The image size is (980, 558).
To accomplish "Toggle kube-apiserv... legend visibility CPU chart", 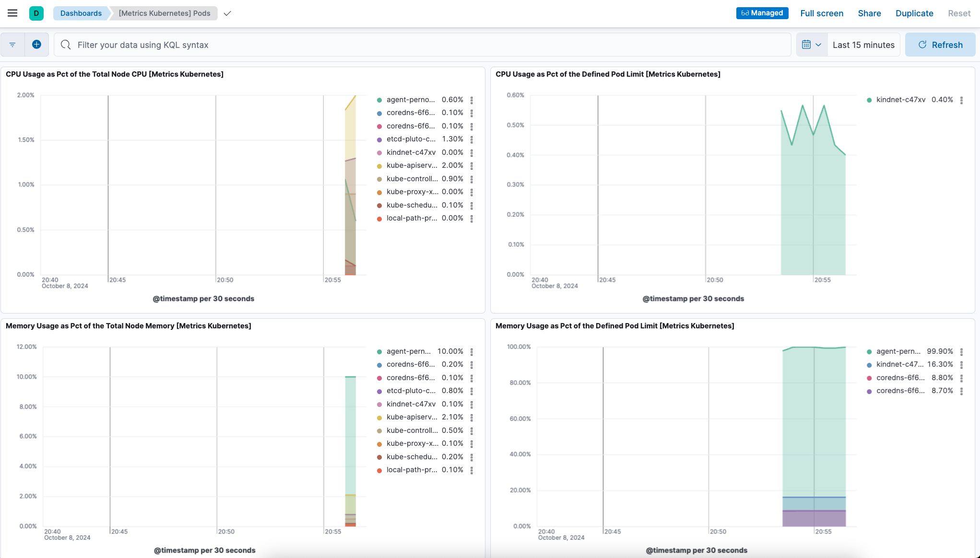I will (x=411, y=165).
